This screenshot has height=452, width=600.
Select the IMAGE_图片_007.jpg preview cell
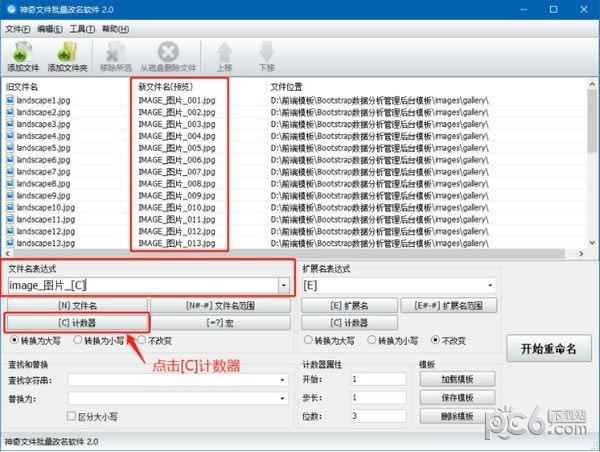pyautogui.click(x=177, y=172)
